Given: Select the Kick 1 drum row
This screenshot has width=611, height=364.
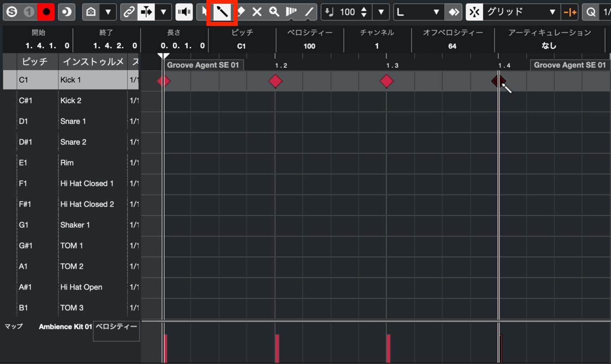Looking at the screenshot, I should tap(71, 80).
